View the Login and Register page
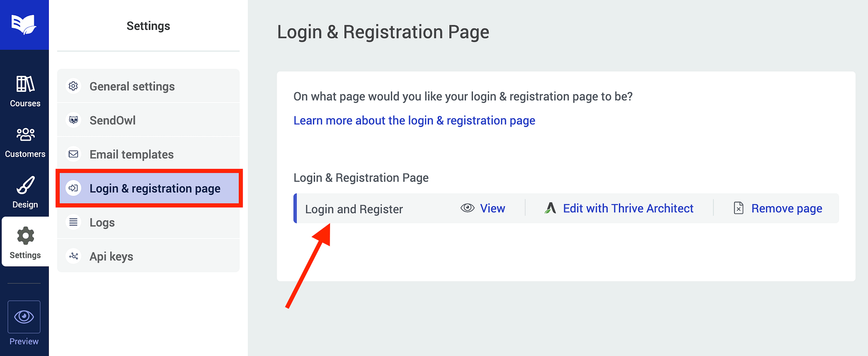 coord(483,209)
